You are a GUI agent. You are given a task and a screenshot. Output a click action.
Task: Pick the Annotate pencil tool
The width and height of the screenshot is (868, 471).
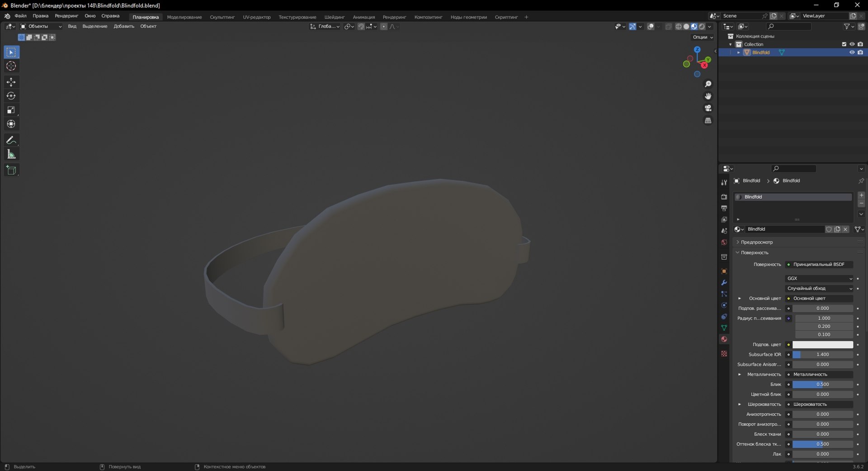pyautogui.click(x=11, y=140)
